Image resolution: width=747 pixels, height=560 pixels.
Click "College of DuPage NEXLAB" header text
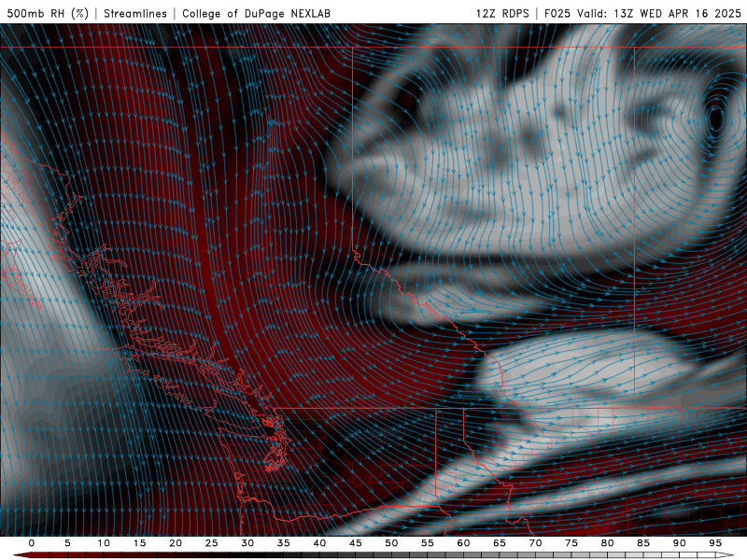tap(256, 13)
